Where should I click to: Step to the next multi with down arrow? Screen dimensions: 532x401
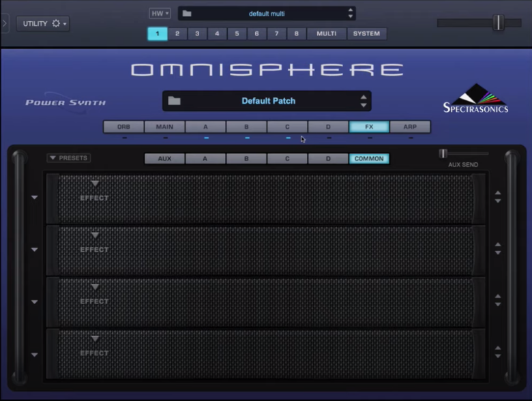point(351,16)
